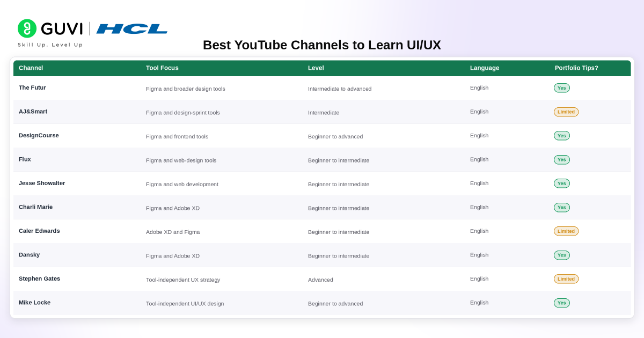Click the GUVI logo icon
The width and height of the screenshot is (644, 338).
(x=27, y=28)
